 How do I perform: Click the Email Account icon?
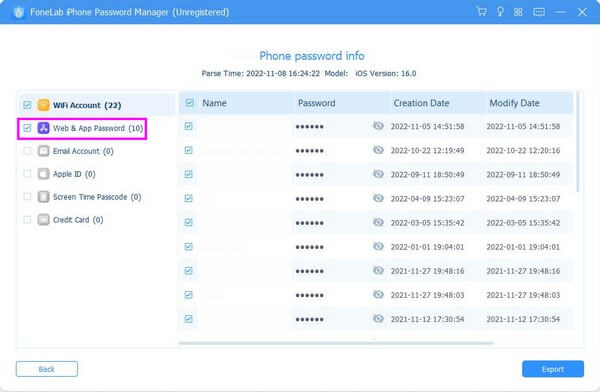pos(43,151)
